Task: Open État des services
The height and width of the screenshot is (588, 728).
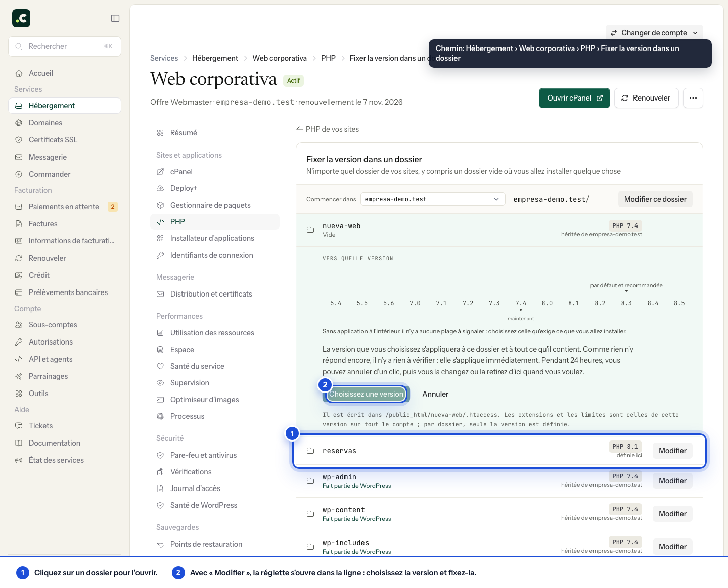Action: click(x=65, y=460)
